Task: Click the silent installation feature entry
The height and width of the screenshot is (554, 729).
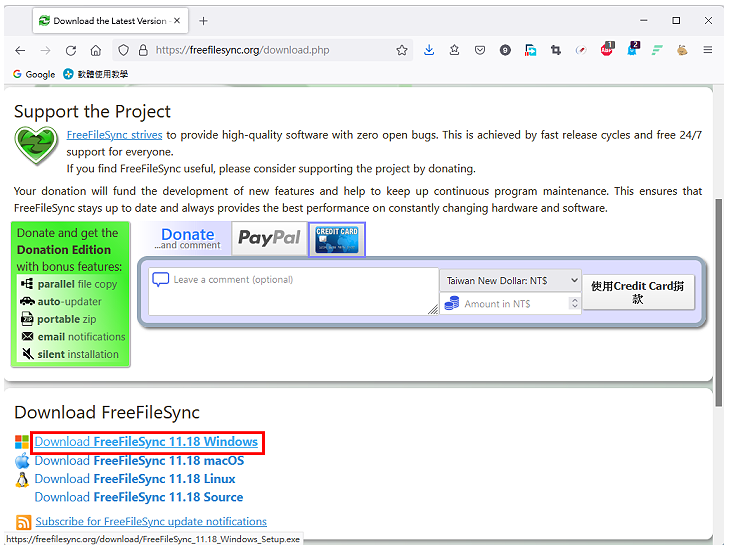Action: (x=70, y=355)
